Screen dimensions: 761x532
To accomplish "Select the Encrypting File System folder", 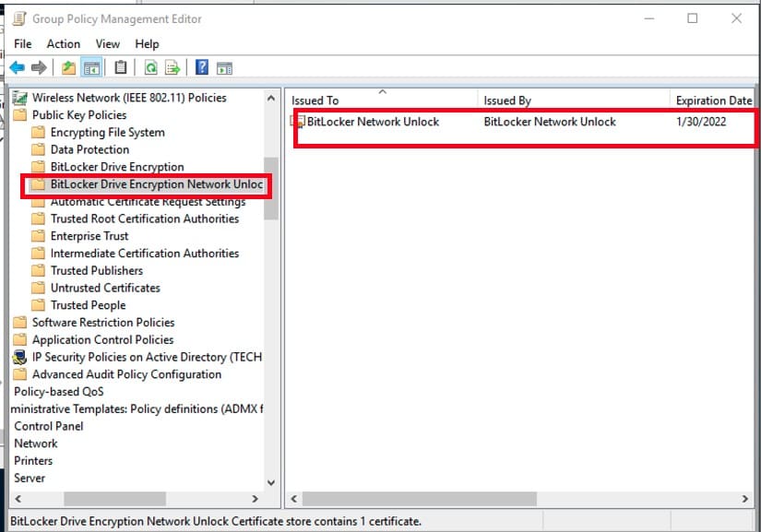I will pos(107,132).
